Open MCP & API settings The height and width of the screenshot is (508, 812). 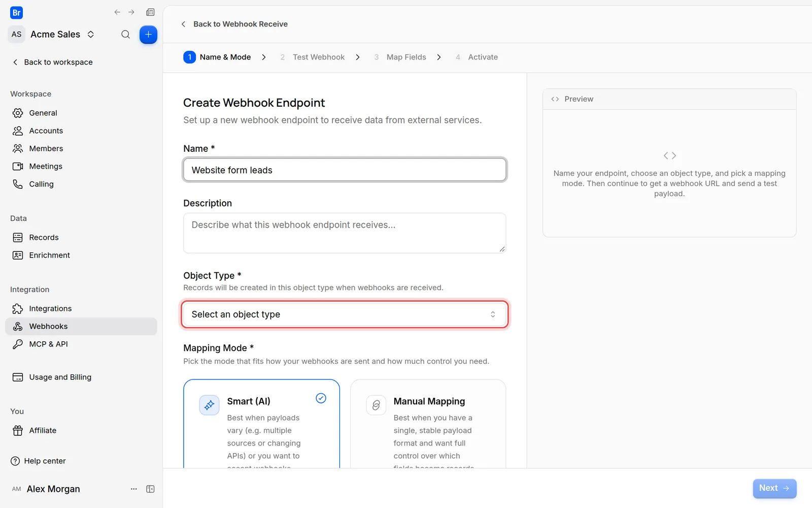81,344
